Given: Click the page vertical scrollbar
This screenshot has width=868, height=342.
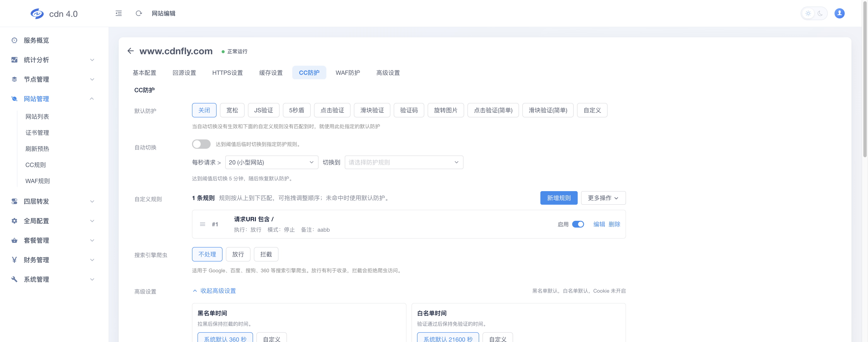Looking at the screenshot, I should point(865,79).
